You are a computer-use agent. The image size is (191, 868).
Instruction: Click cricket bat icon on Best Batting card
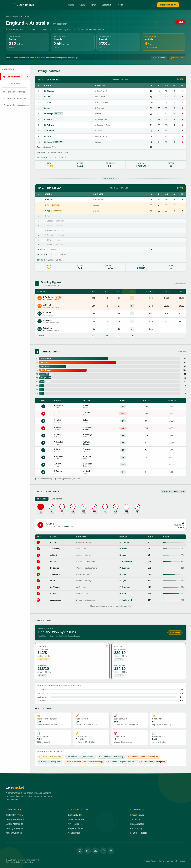coord(77,716)
